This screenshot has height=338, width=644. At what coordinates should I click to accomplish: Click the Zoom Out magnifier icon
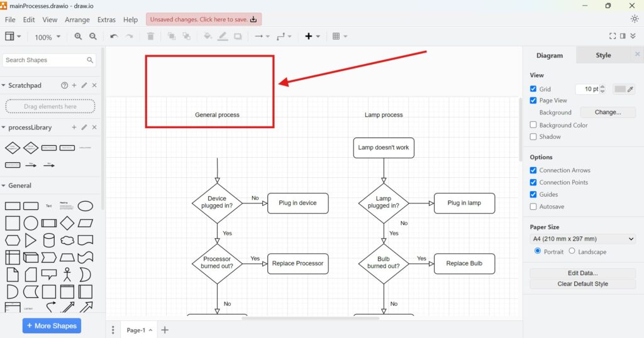[93, 36]
